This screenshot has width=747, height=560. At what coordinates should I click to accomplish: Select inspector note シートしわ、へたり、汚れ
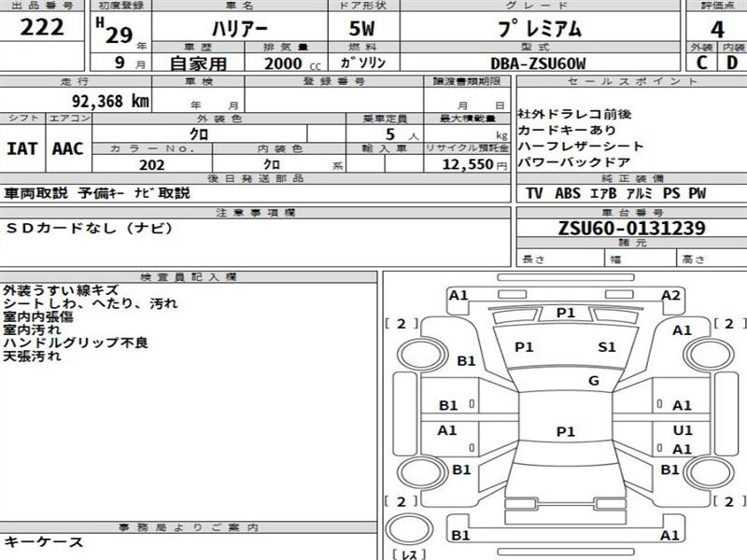91,303
